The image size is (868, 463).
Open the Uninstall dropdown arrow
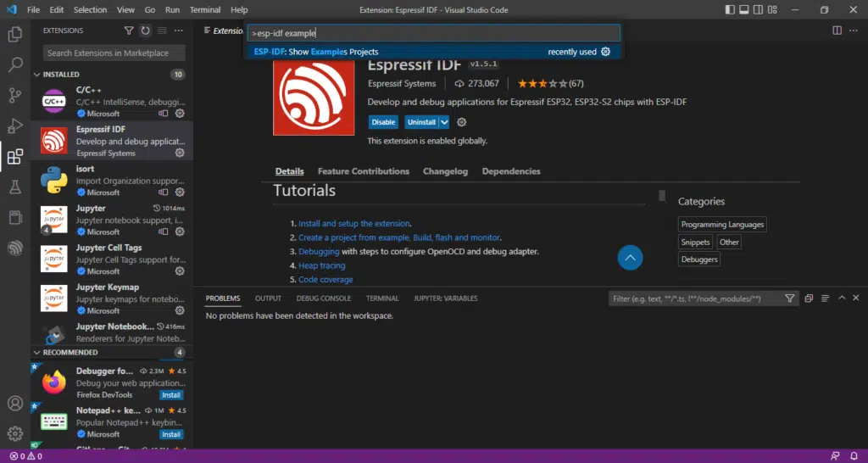(444, 122)
